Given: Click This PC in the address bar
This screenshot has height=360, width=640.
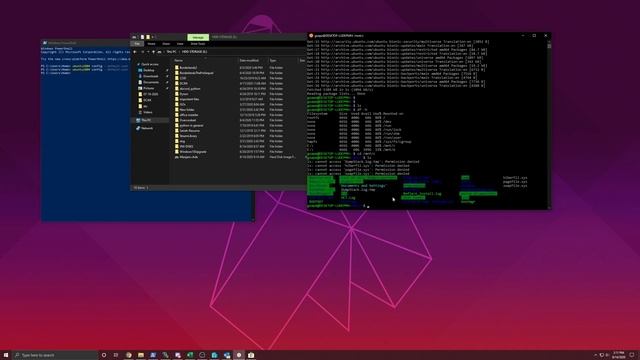Looking at the screenshot, I should (171, 52).
